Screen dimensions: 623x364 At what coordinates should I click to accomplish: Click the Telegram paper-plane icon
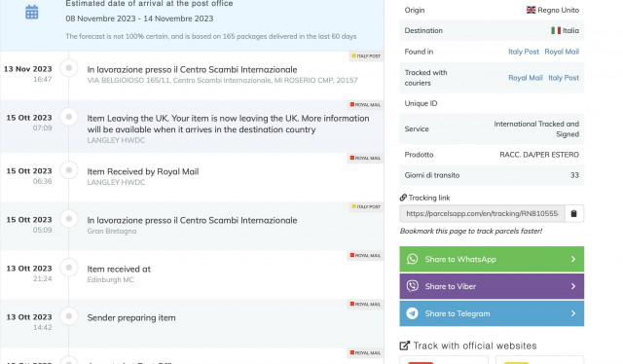pyautogui.click(x=413, y=313)
